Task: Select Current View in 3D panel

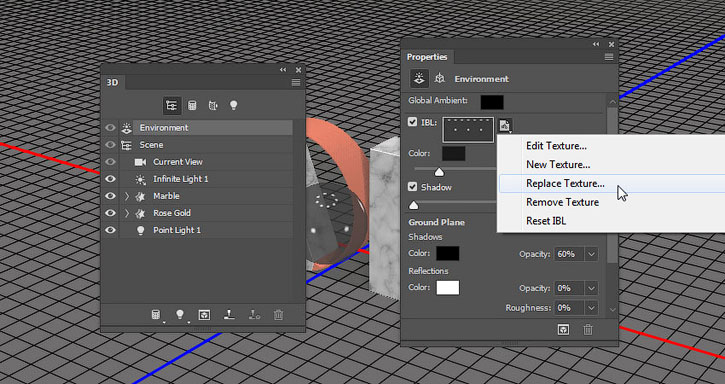Action: tap(206, 162)
